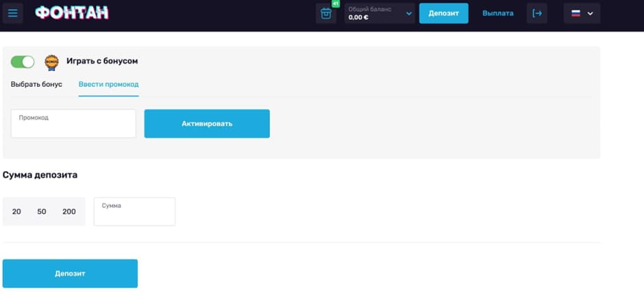Open the Выплата link

498,14
